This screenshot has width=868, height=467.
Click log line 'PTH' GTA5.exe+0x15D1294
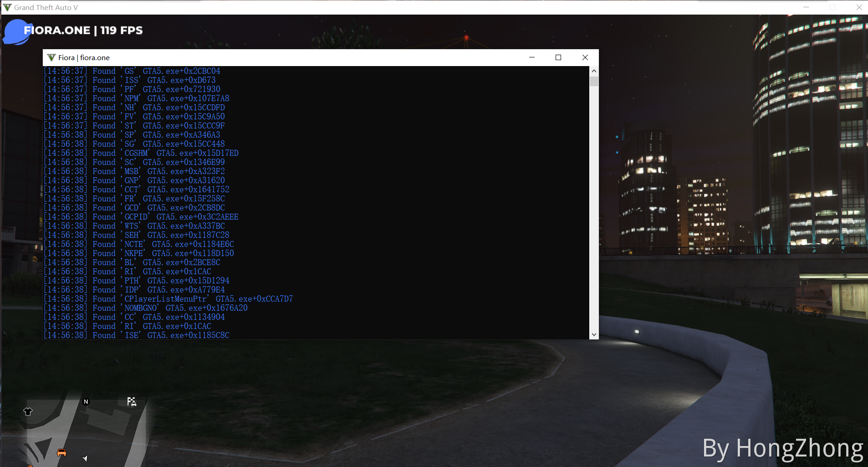point(137,281)
